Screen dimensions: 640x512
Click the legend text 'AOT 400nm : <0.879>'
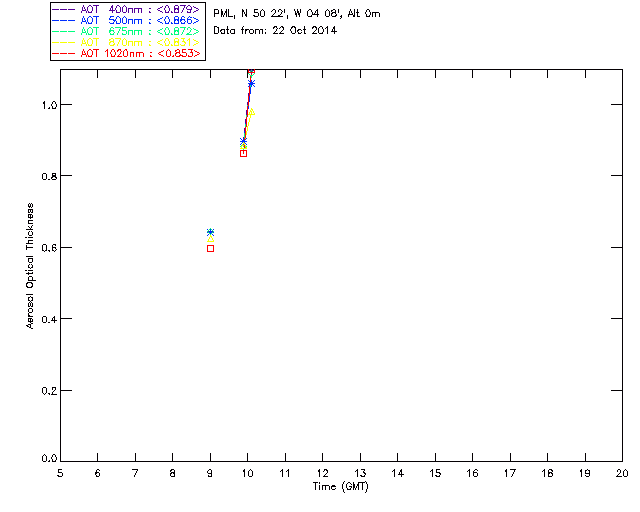pyautogui.click(x=140, y=9)
